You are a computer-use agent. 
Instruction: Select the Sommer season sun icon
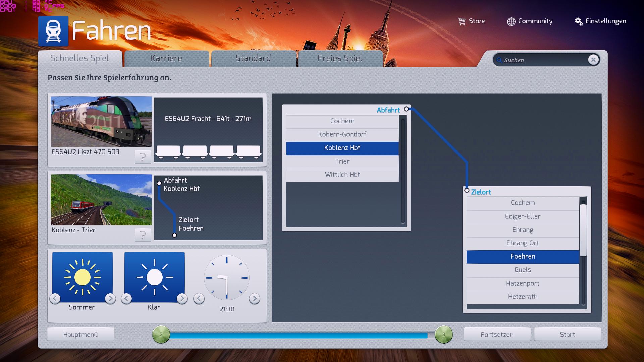click(x=83, y=277)
